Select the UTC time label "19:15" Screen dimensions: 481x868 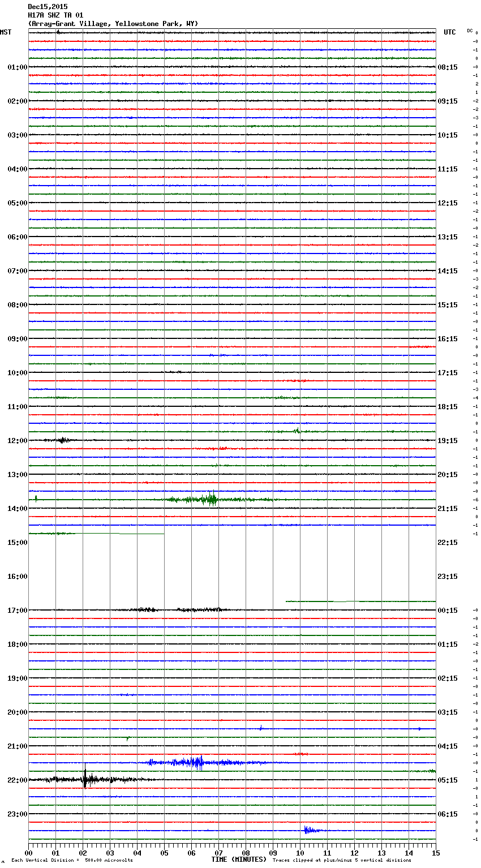point(448,441)
